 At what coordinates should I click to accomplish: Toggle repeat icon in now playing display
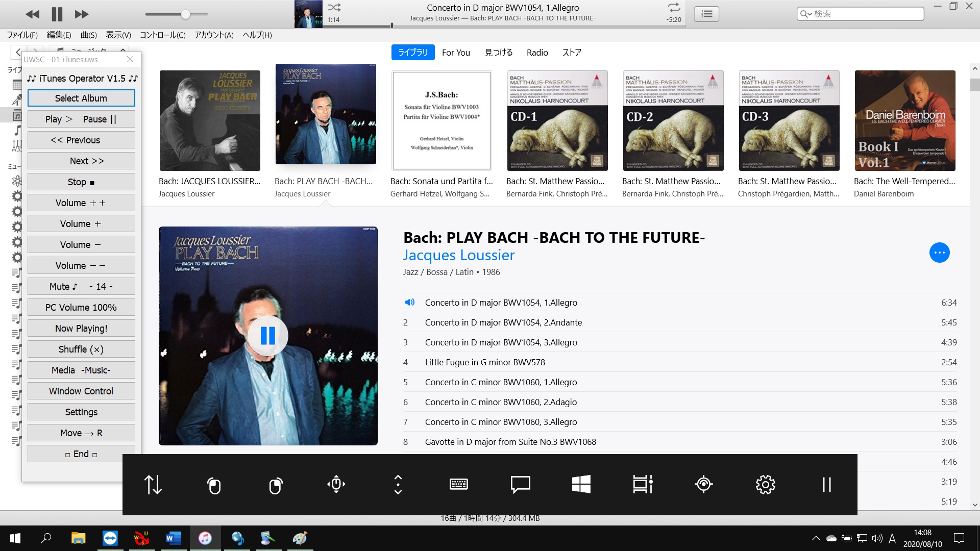click(x=674, y=7)
